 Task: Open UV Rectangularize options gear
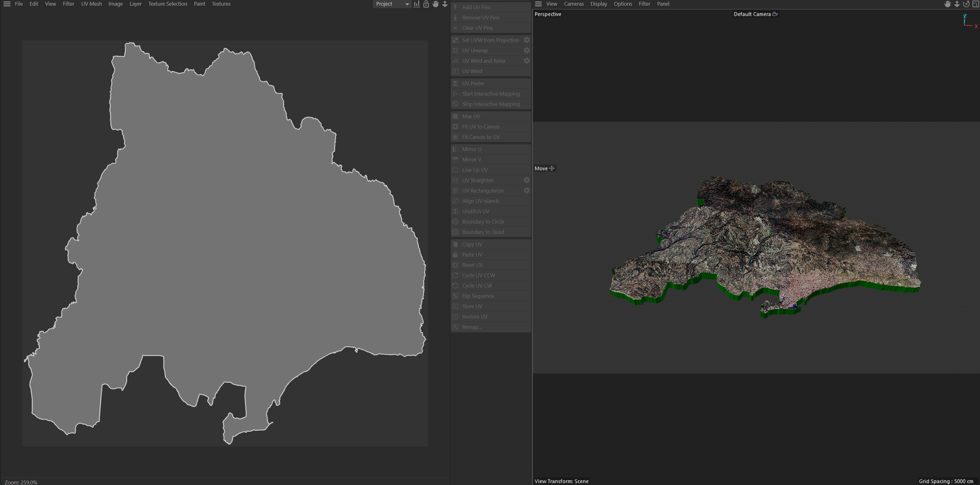(x=526, y=190)
